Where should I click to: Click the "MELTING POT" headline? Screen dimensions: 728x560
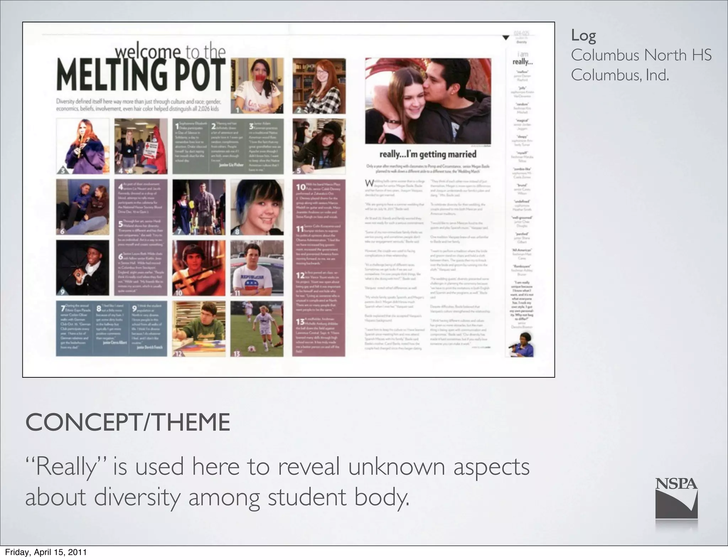point(141,75)
